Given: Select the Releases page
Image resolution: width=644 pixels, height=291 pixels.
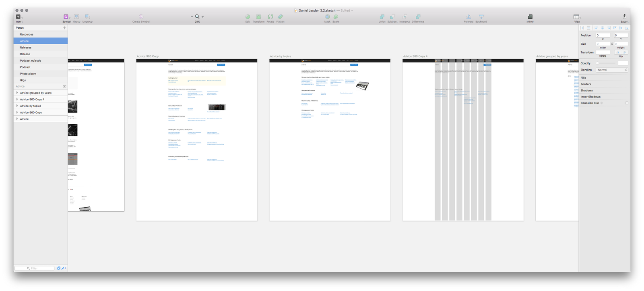Looking at the screenshot, I should tap(26, 48).
